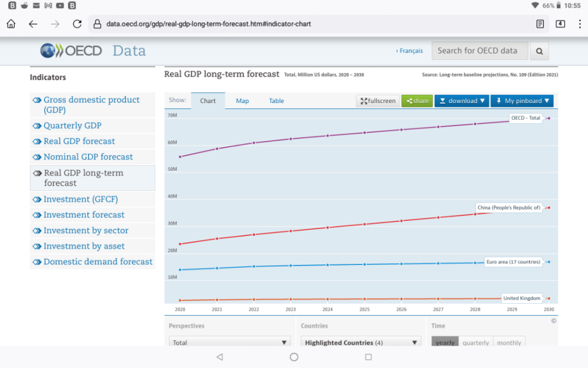Select the quarterly time frequency
The image size is (588, 368).
click(476, 343)
